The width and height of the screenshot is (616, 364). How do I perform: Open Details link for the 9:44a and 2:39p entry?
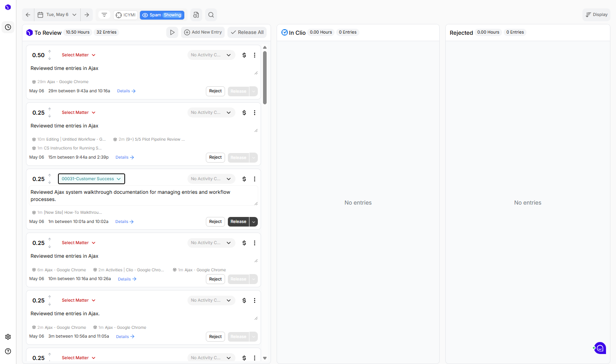point(125,157)
